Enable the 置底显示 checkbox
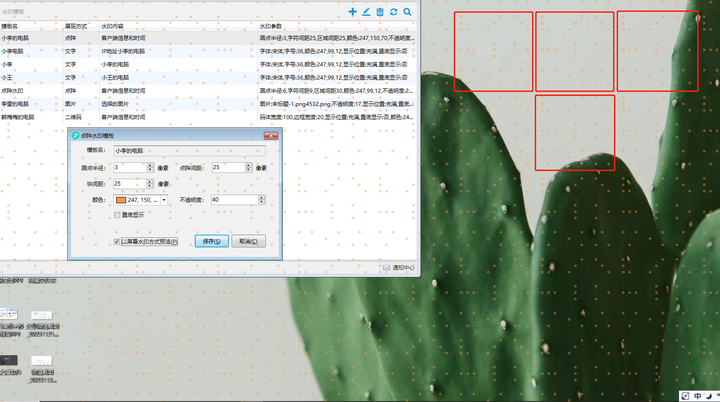Image resolution: width=720 pixels, height=402 pixels. tap(117, 214)
